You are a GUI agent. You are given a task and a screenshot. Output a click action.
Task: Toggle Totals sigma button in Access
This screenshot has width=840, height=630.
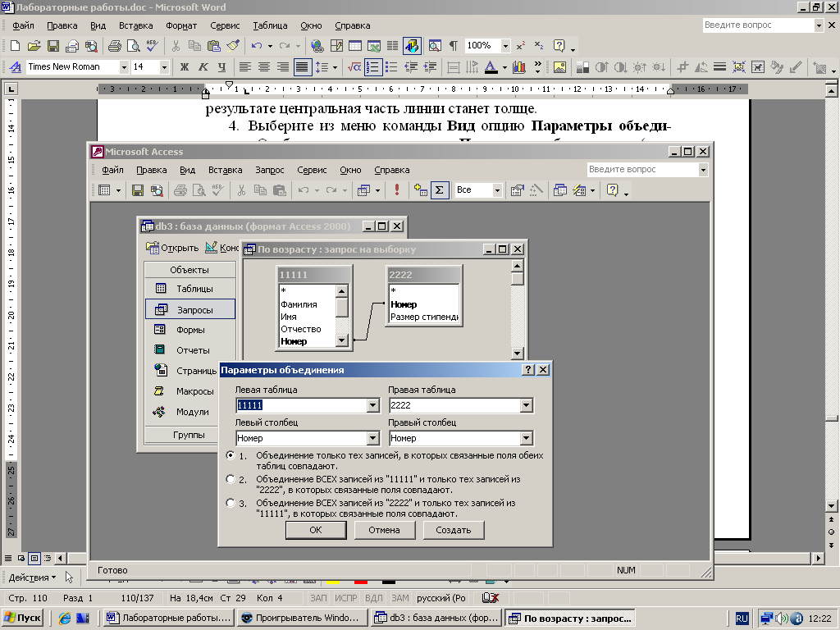(440, 190)
